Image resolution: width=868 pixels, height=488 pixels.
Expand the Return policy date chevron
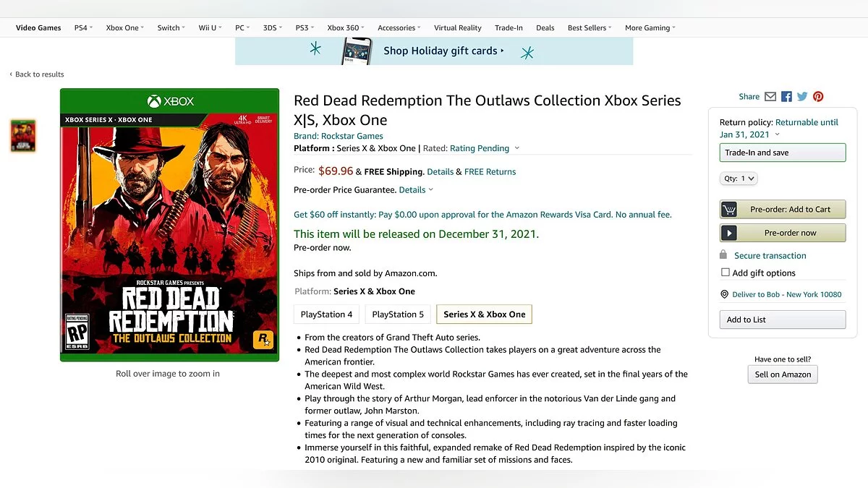778,134
